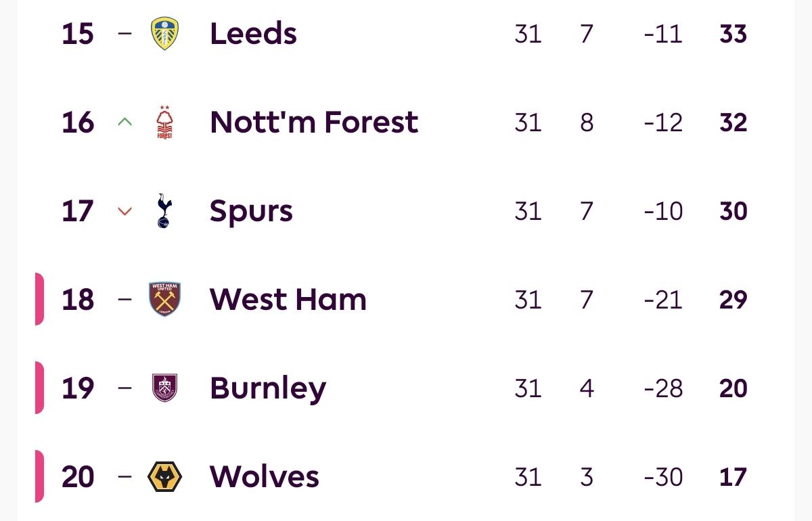Click the Burnley club crest
The image size is (812, 521).
tap(164, 388)
